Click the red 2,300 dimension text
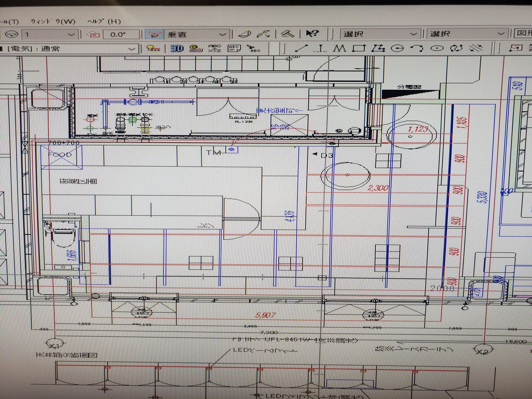 point(378,188)
